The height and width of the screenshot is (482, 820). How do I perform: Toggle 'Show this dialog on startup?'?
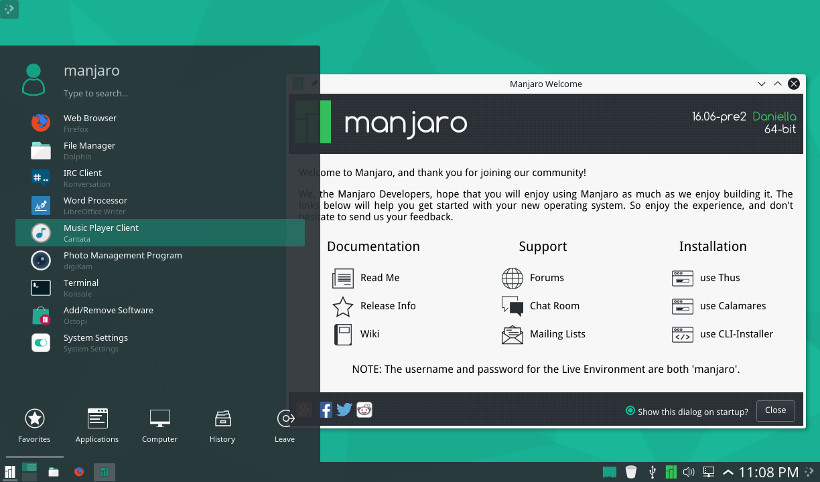[687, 411]
